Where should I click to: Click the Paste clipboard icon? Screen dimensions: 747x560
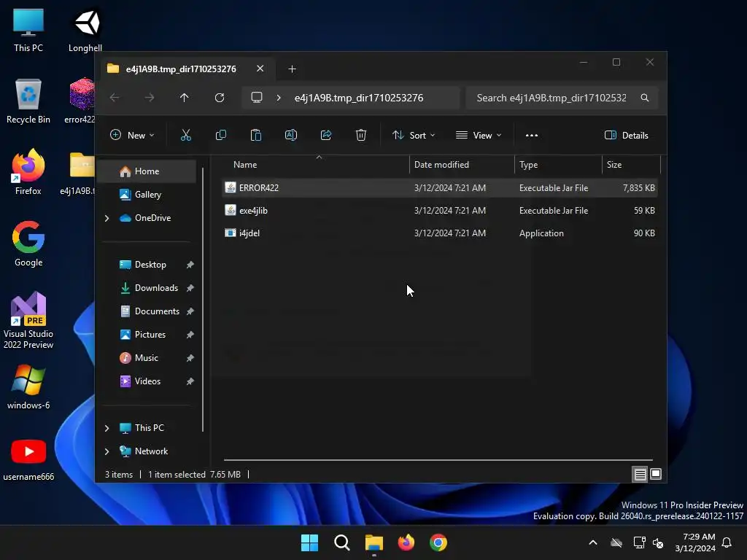(256, 135)
